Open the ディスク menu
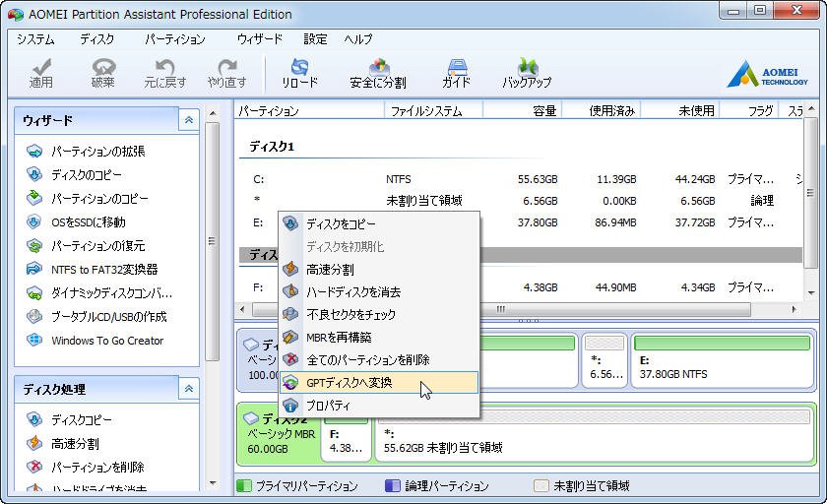Image resolution: width=827 pixels, height=504 pixels. 97,39
